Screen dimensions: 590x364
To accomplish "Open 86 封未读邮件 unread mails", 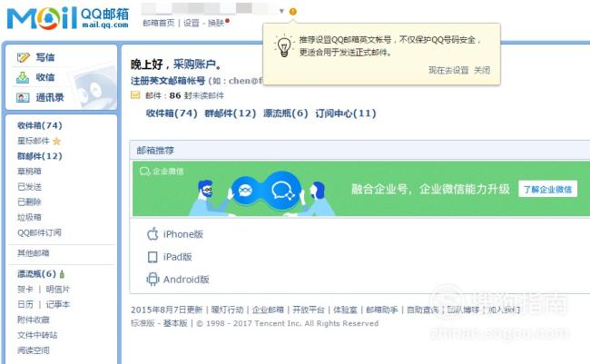I will 196,95.
